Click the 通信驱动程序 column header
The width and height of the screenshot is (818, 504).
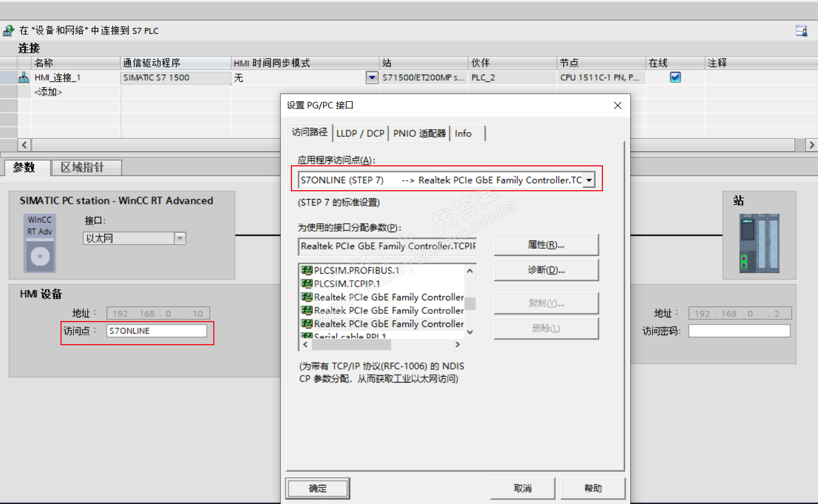pos(176,63)
